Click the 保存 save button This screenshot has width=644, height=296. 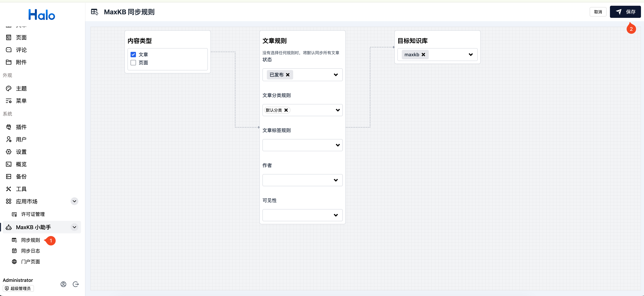[625, 12]
